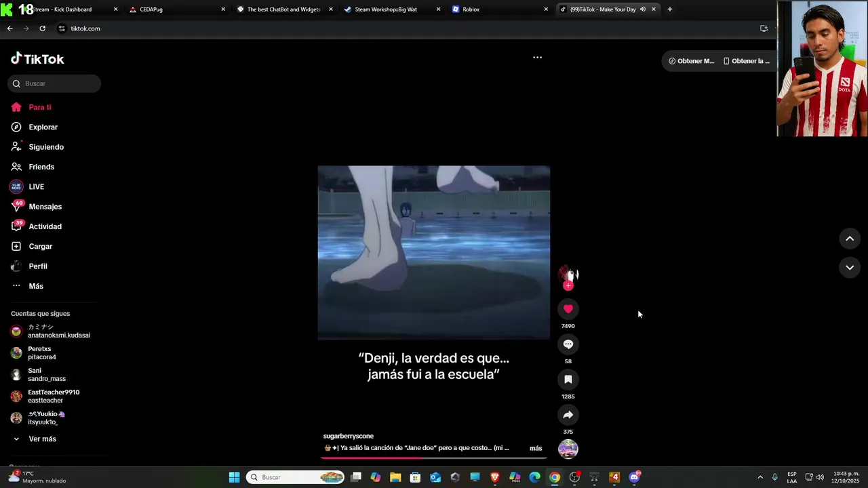Switch to the ChatBot and Widgets tab
Image resolution: width=868 pixels, height=488 pixels.
click(x=285, y=9)
